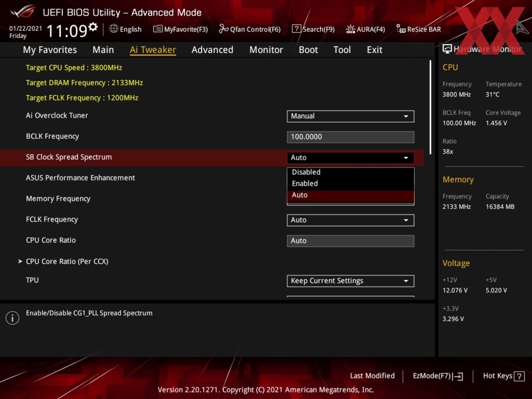Click the Qfan Control fan icon
Image resolution: width=532 pixels, height=399 pixels.
coord(223,29)
